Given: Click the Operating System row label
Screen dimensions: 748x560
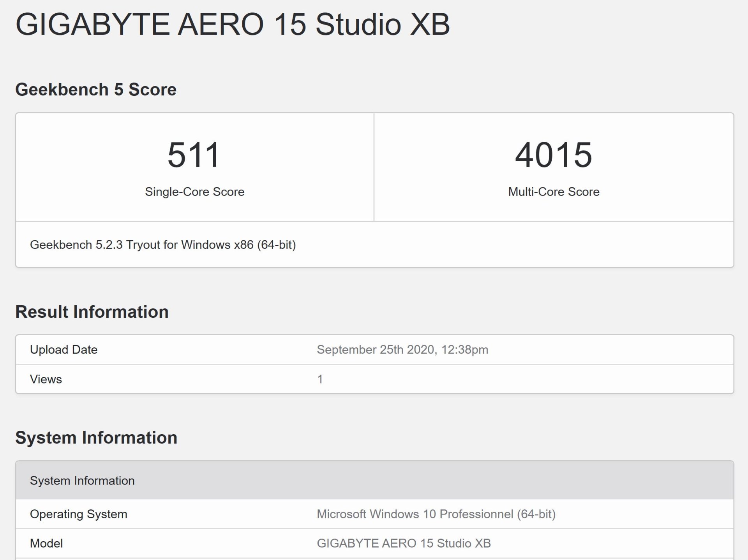Looking at the screenshot, I should 79,514.
